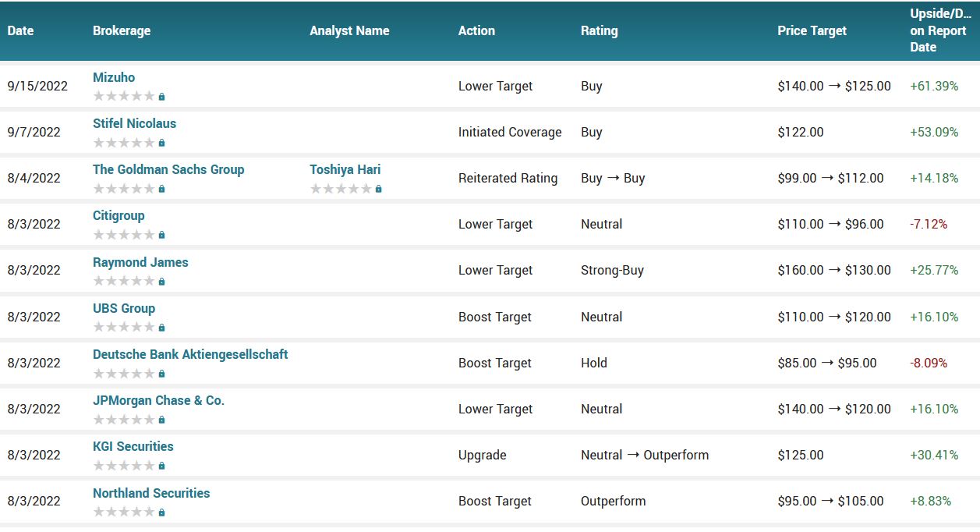Image resolution: width=980 pixels, height=532 pixels.
Task: Click the $85.00 → $95.00 price target
Action: (827, 363)
